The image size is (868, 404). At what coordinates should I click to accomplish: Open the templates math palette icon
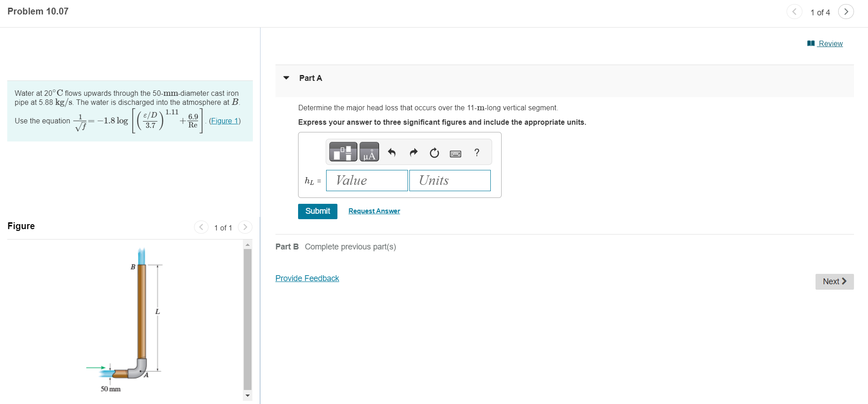343,151
